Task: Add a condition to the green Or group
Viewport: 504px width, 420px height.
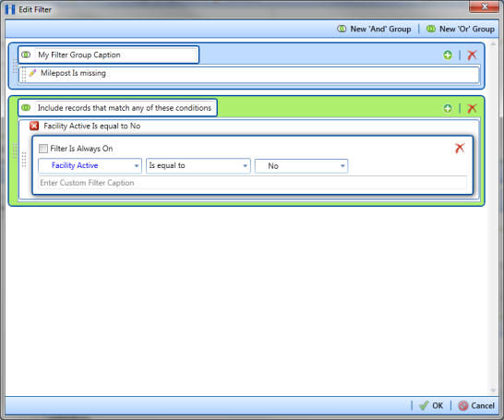Action: point(448,108)
